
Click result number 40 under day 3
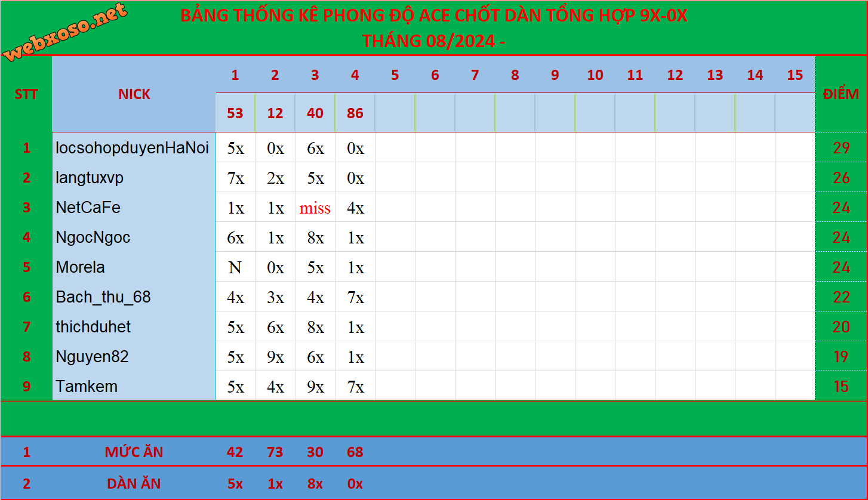(315, 113)
